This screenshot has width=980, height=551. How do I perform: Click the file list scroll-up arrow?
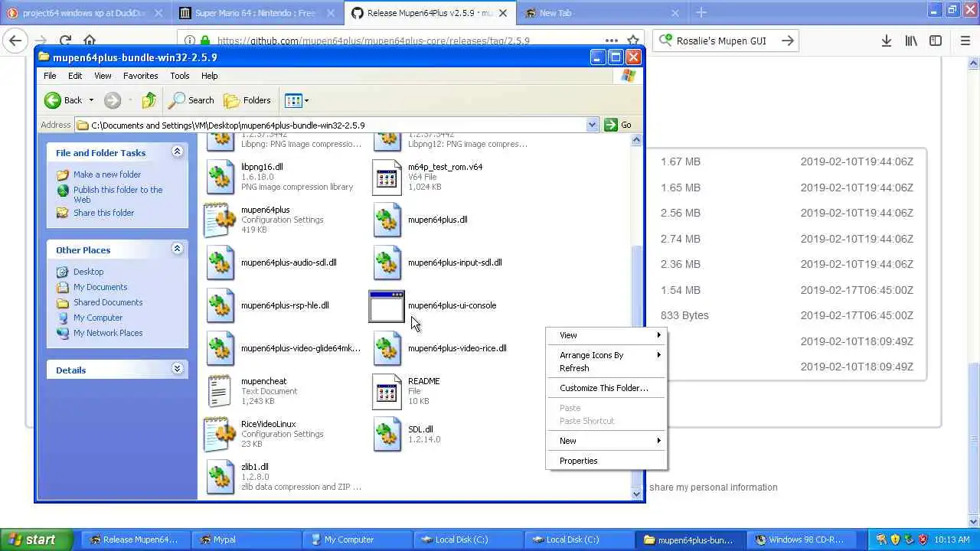[x=637, y=140]
